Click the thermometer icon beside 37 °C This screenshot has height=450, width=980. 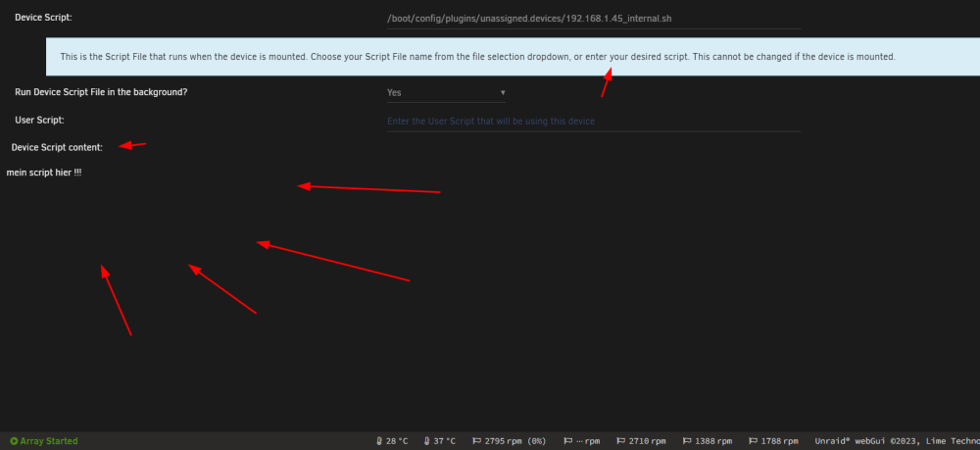(427, 441)
